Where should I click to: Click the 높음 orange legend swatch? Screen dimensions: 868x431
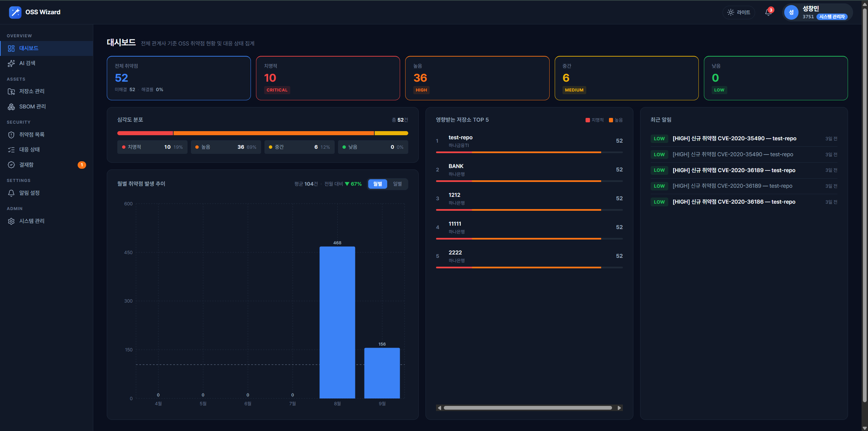[x=611, y=120]
